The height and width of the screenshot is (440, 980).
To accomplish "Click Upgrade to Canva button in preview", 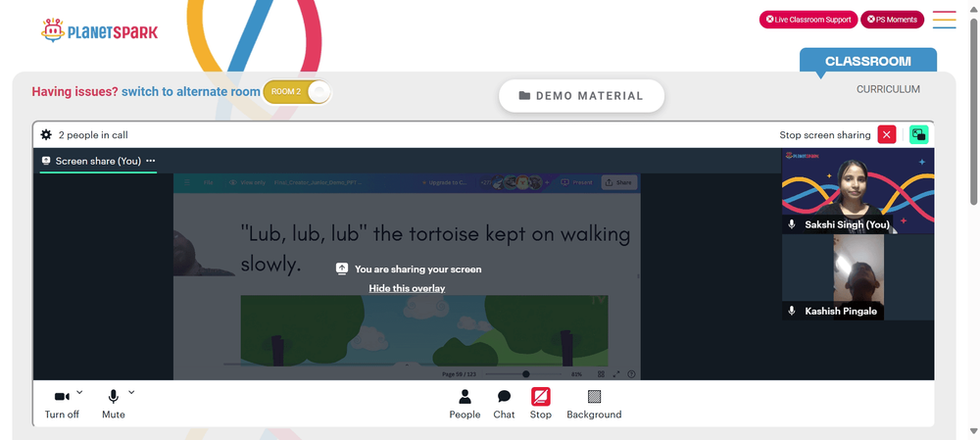I will pos(446,182).
